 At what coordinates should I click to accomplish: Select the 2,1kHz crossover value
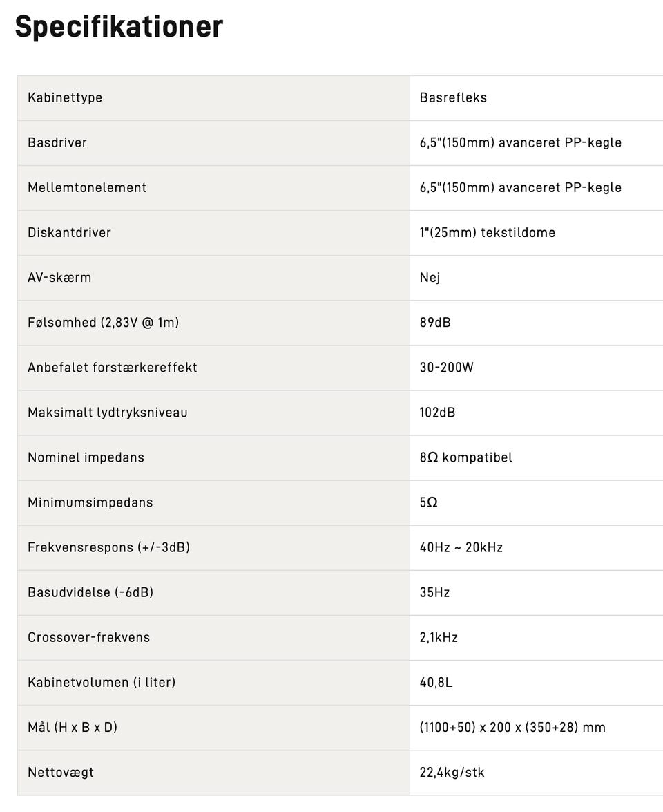click(439, 637)
